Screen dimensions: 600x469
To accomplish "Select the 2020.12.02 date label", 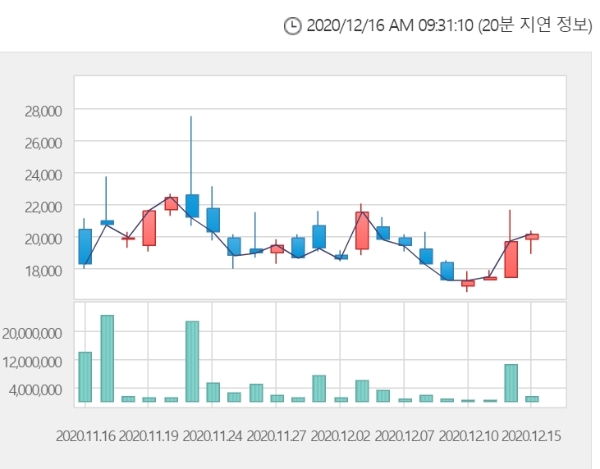I will click(x=341, y=436).
